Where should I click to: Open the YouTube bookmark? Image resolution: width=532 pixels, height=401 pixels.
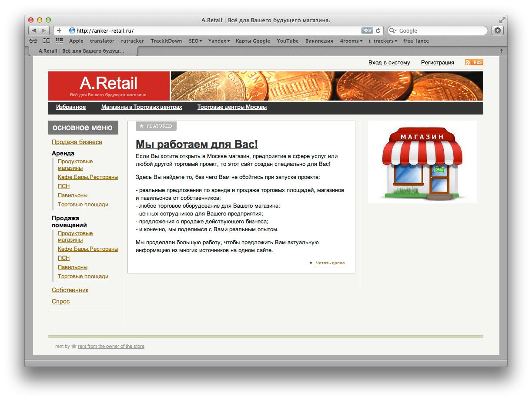(x=288, y=41)
